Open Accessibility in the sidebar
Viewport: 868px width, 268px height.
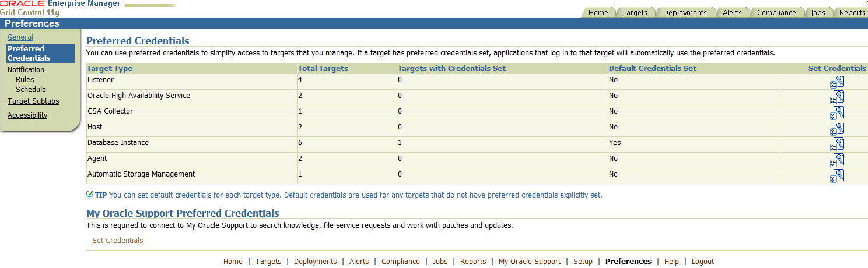[x=27, y=115]
